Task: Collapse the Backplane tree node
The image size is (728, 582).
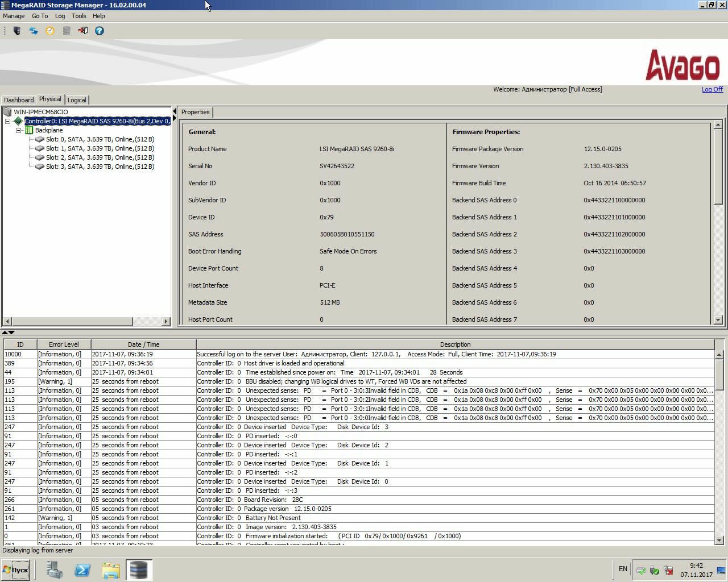Action: (x=19, y=130)
